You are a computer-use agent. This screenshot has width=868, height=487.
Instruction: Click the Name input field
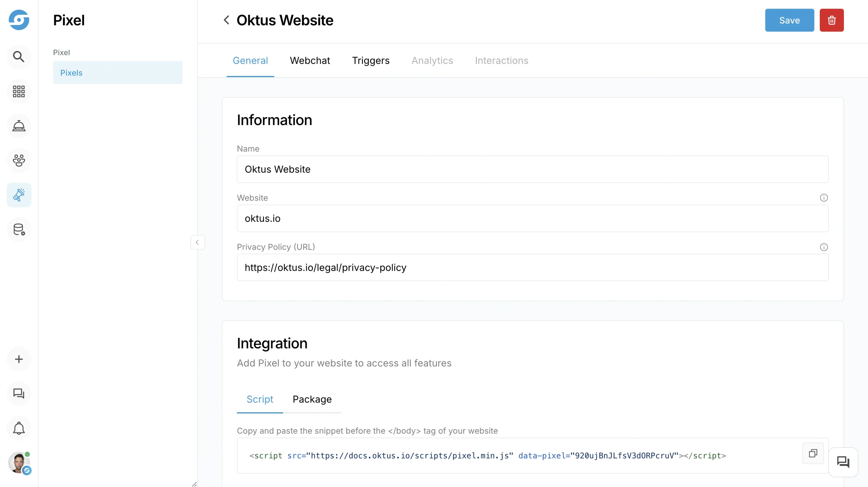point(532,169)
